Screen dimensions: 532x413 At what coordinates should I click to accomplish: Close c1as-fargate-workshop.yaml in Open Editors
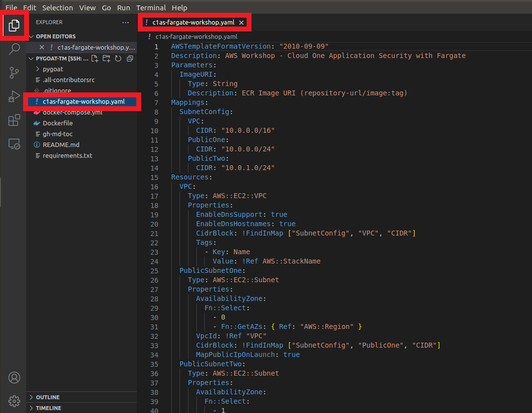coord(42,47)
